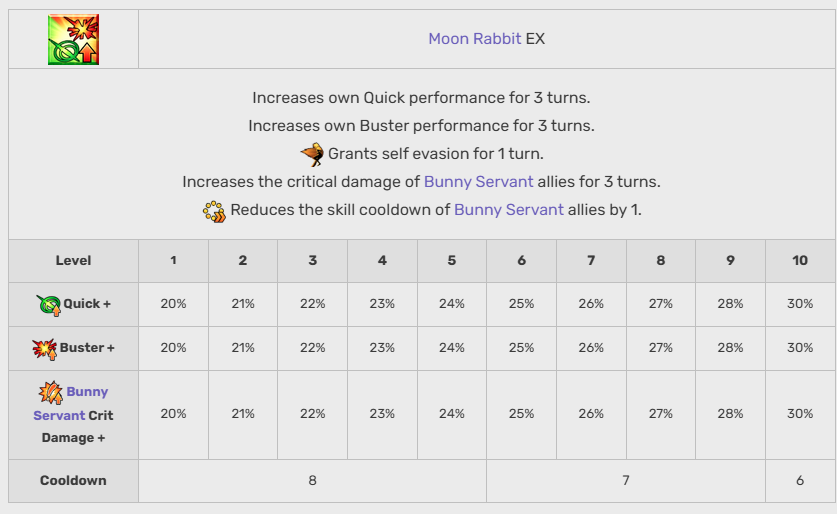Open Bunny Servant link in table row
Image resolution: width=837 pixels, height=514 pixels.
71,404
